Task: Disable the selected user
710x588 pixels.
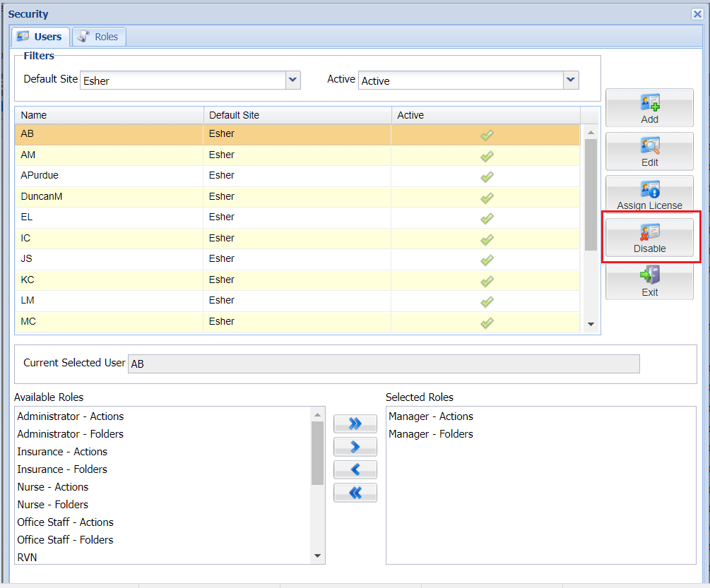Action: 649,239
